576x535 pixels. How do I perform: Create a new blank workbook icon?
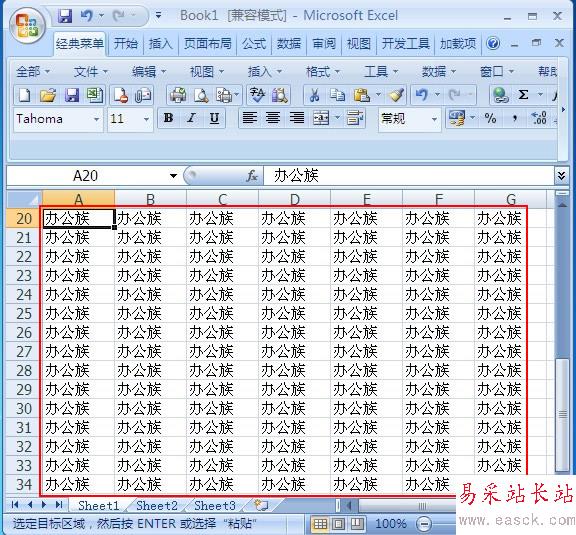[x=25, y=96]
